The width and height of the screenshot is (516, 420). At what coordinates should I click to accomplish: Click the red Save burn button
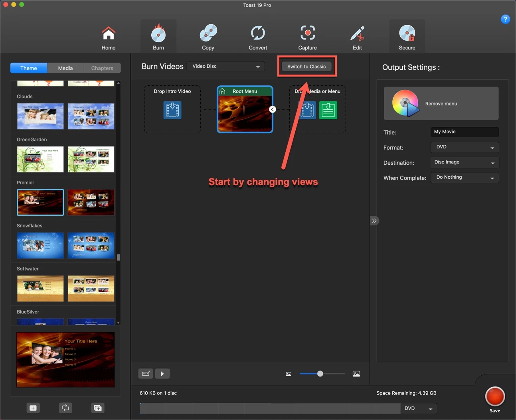click(x=495, y=396)
